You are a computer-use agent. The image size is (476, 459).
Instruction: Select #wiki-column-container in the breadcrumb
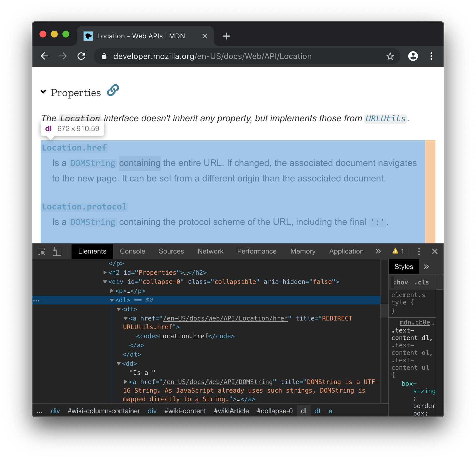[104, 411]
